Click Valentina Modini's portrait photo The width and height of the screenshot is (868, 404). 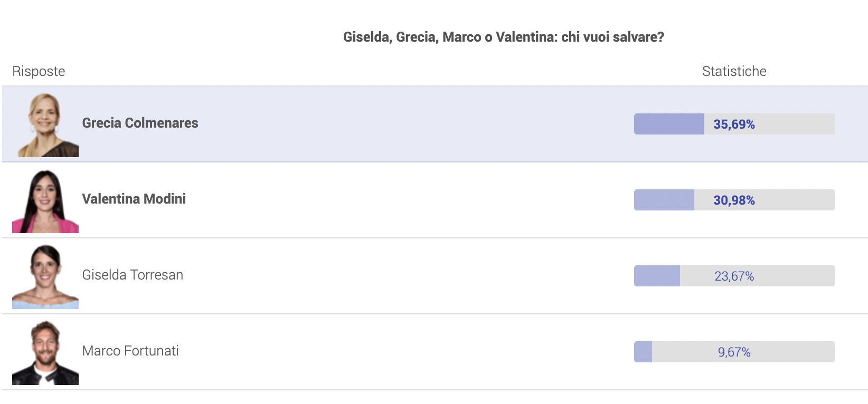pyautogui.click(x=45, y=200)
